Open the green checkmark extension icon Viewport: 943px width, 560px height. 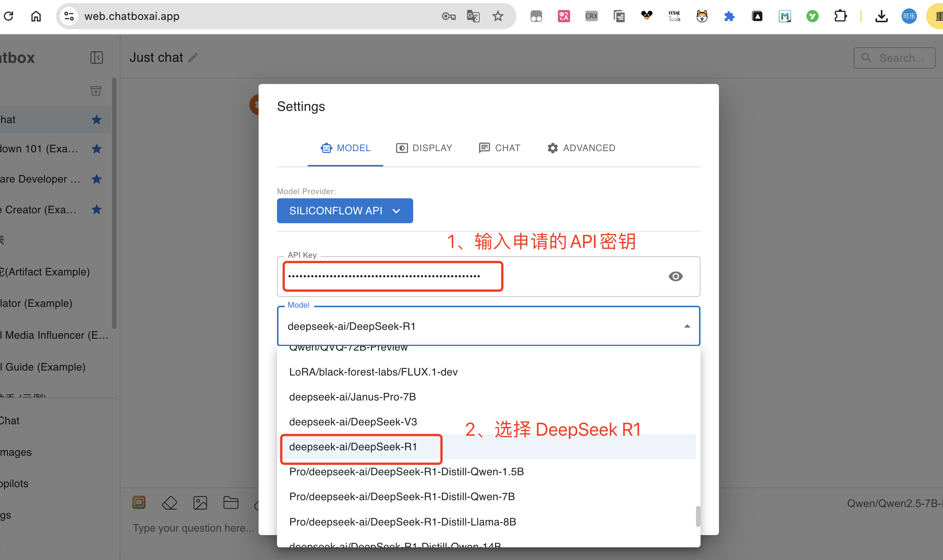tap(812, 16)
